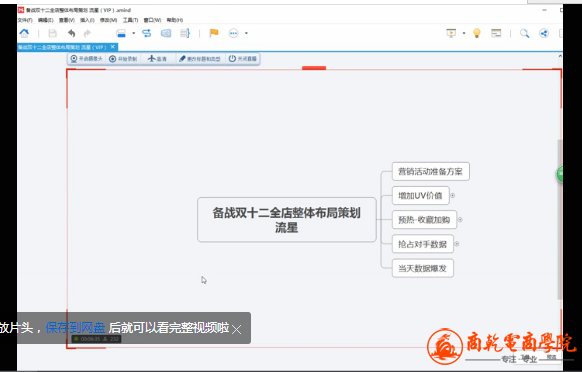The image size is (582, 372).
Task: Open the 查看(V) menu
Action: [x=67, y=20]
